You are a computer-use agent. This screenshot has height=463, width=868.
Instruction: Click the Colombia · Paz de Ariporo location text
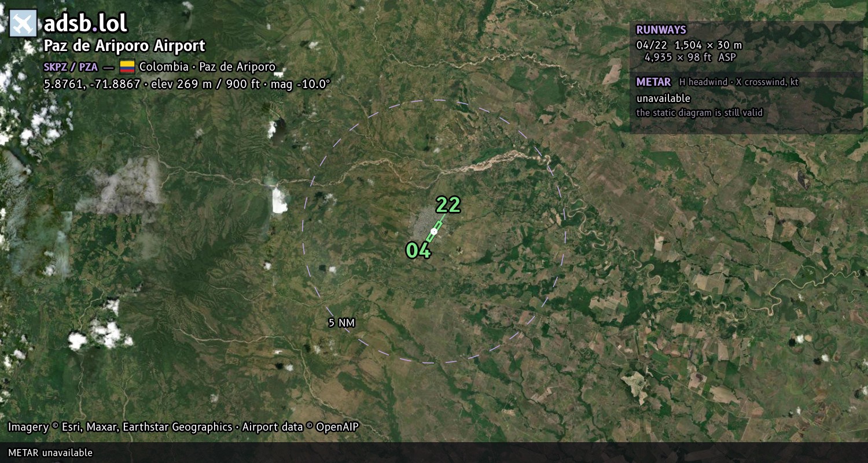207,67
